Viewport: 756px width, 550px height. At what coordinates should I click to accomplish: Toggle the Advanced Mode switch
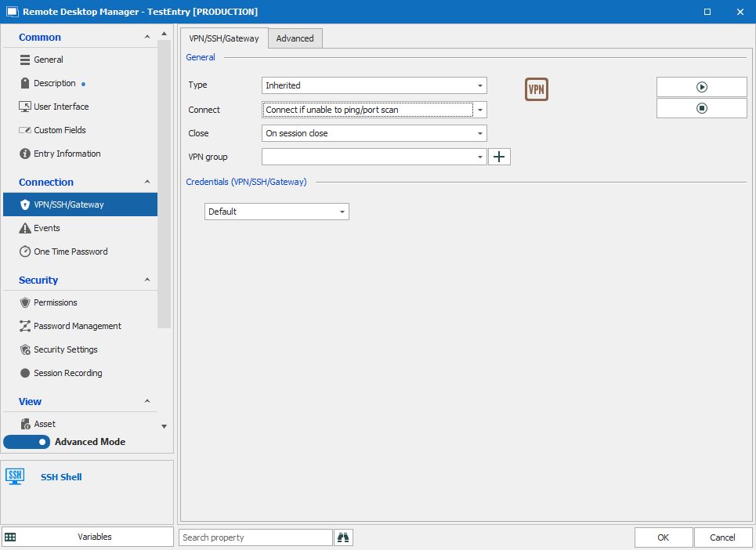coord(27,442)
